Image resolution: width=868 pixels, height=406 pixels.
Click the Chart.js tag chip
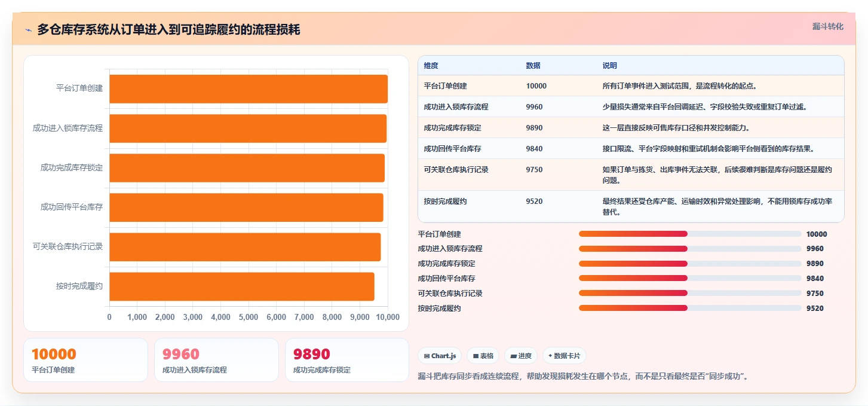(x=440, y=356)
